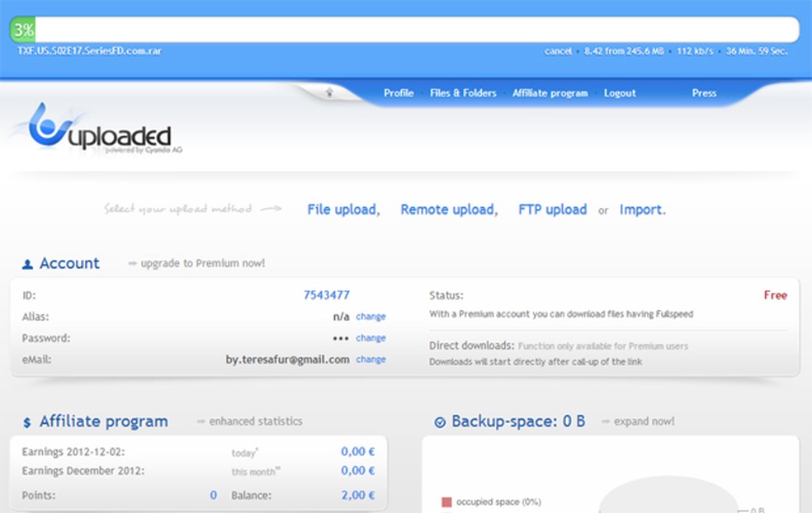Click the email by.teresafur@gmail.com
812x513 pixels.
pos(287,360)
